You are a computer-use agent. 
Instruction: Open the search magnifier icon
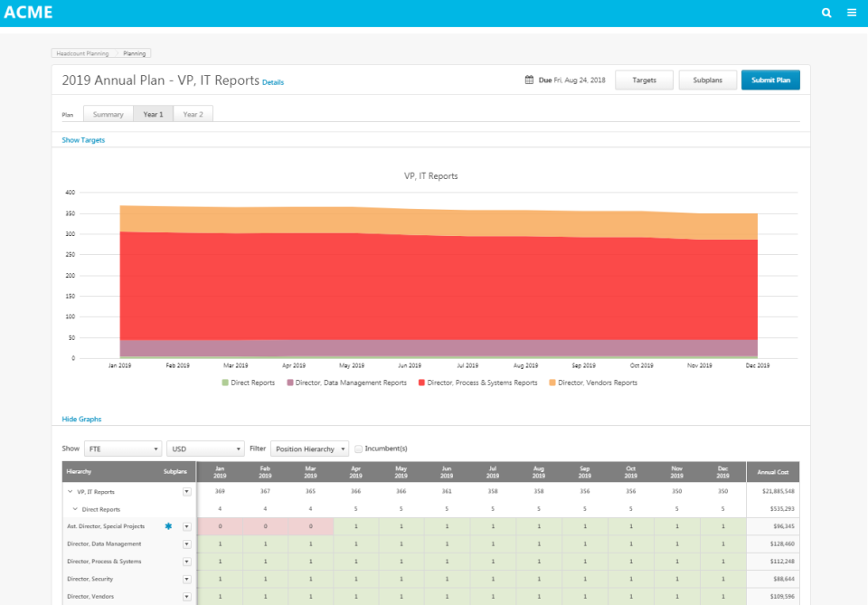[826, 13]
